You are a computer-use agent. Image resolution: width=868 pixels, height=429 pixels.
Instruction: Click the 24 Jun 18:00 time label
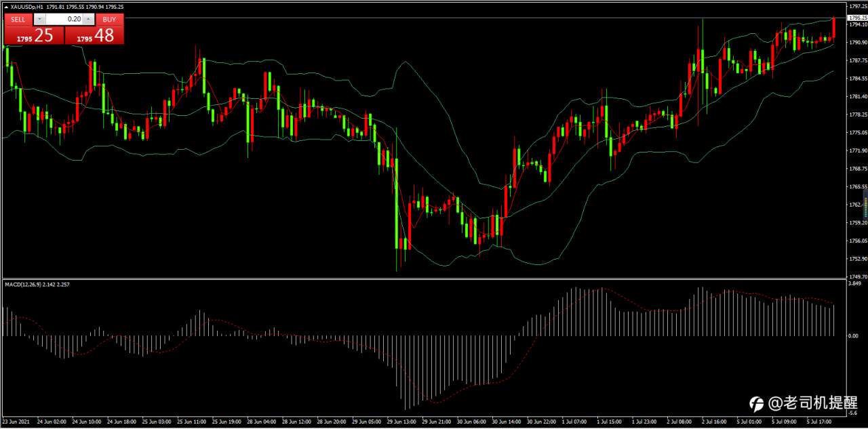121,422
